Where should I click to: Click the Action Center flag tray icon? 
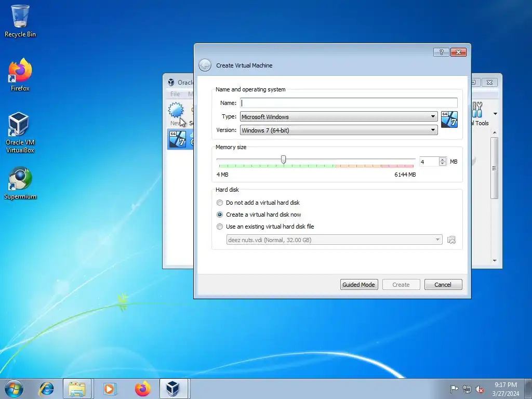pos(454,389)
